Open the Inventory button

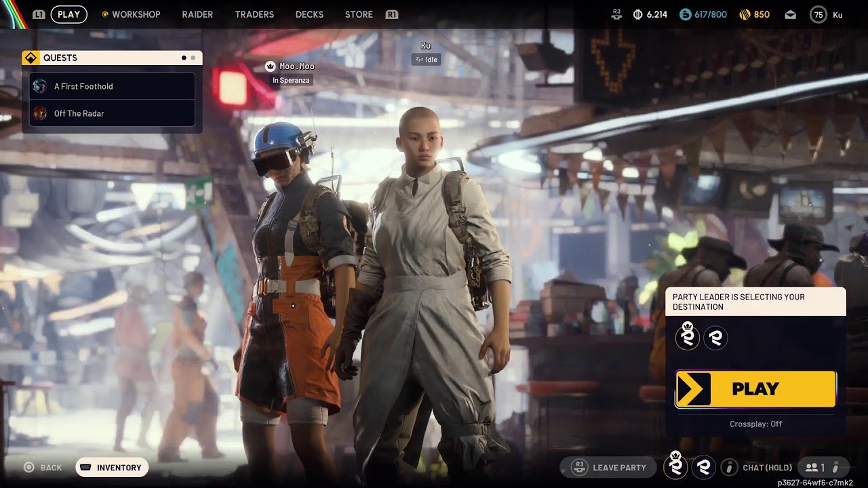point(112,468)
